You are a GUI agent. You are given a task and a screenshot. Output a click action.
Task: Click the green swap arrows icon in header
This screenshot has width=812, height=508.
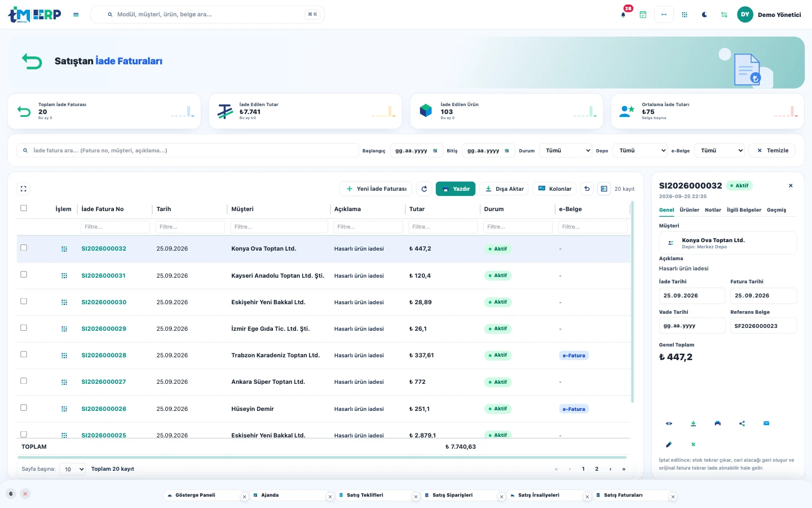[x=724, y=15]
